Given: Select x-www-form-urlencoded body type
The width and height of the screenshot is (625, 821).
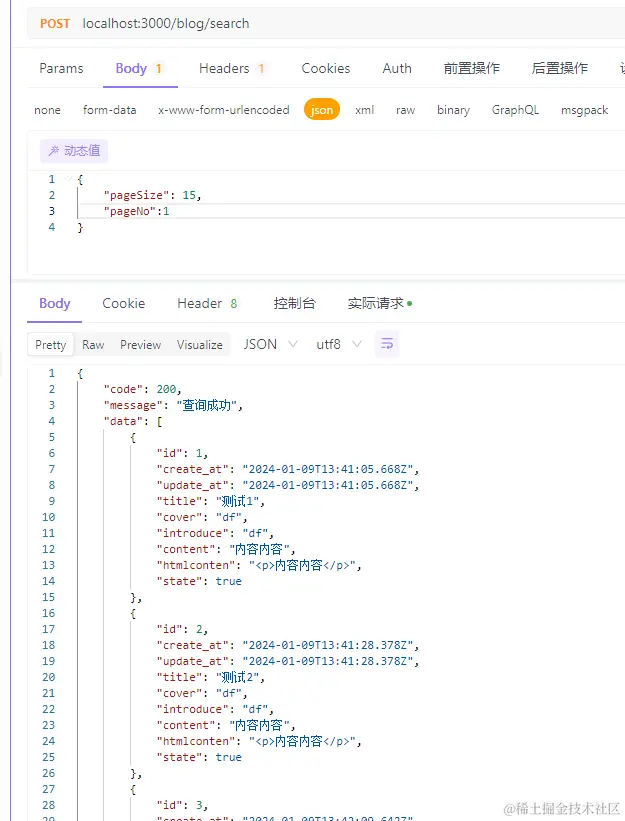Looking at the screenshot, I should coord(224,110).
